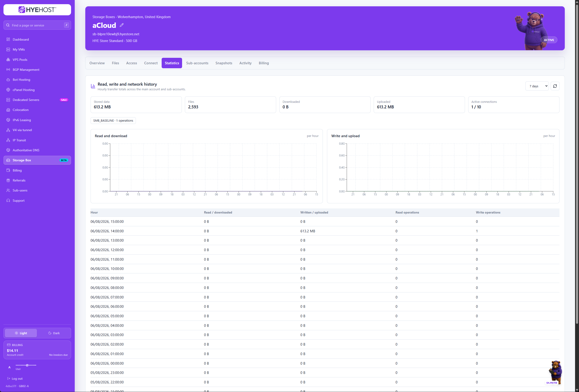Image resolution: width=579 pixels, height=392 pixels.
Task: Click SMB_BASELINE 1 operations chip
Action: tap(113, 120)
